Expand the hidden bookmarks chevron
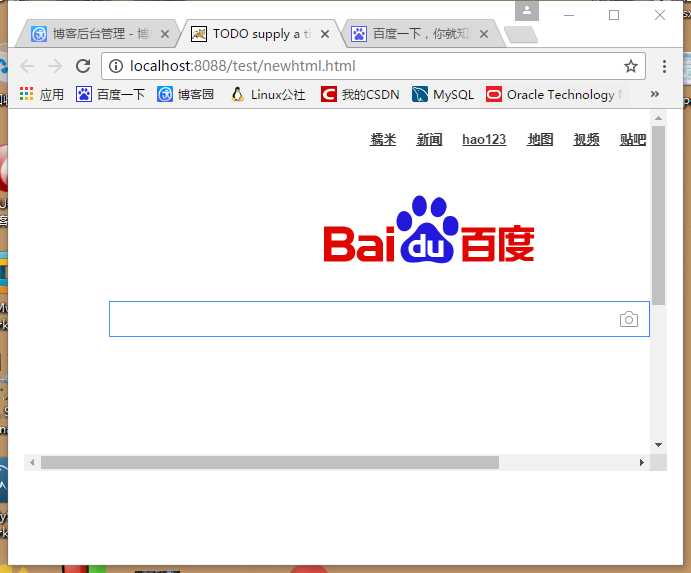Image resolution: width=691 pixels, height=573 pixels. (654, 94)
